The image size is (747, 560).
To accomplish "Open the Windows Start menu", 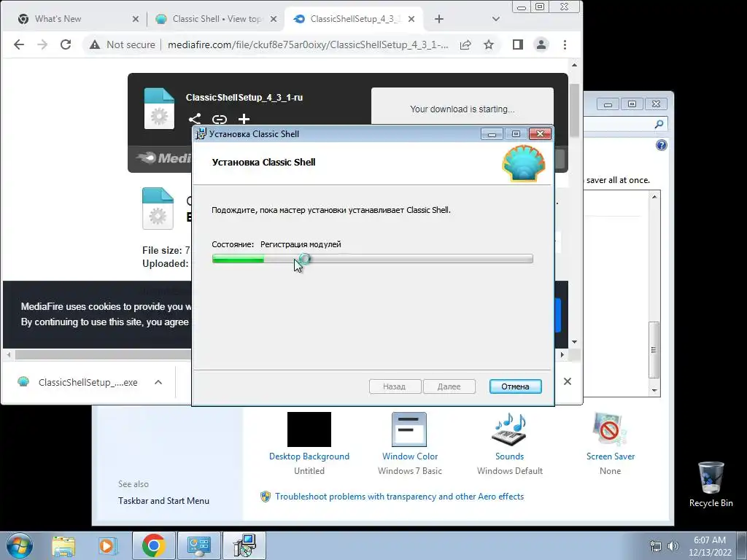I will (x=19, y=545).
